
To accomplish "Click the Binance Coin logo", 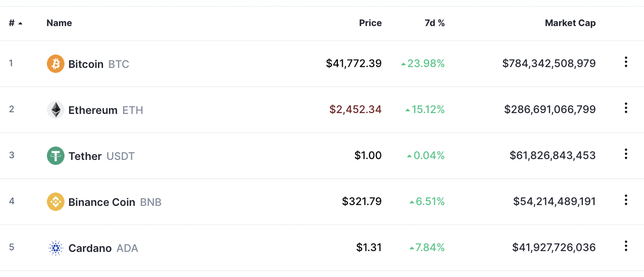I will [x=55, y=201].
